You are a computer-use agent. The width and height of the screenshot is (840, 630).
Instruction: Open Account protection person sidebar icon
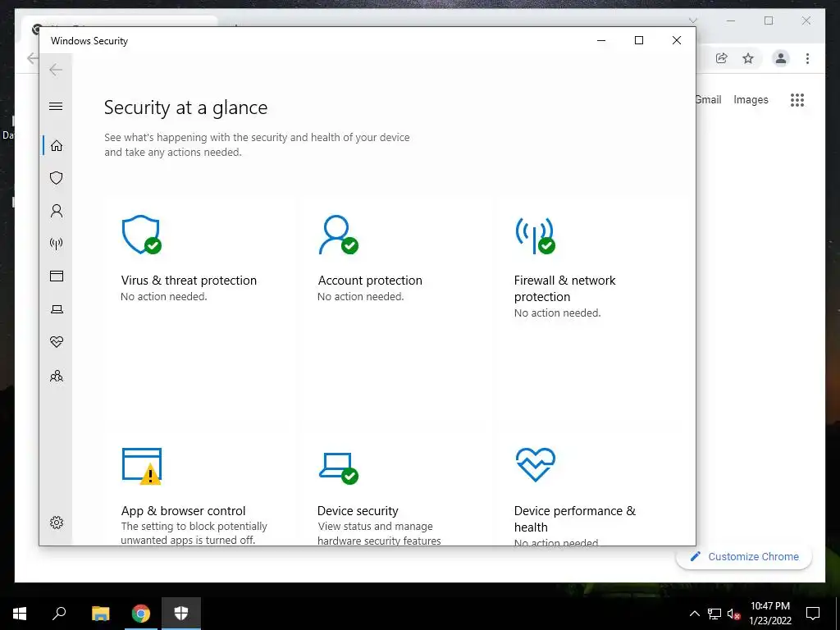pos(57,211)
